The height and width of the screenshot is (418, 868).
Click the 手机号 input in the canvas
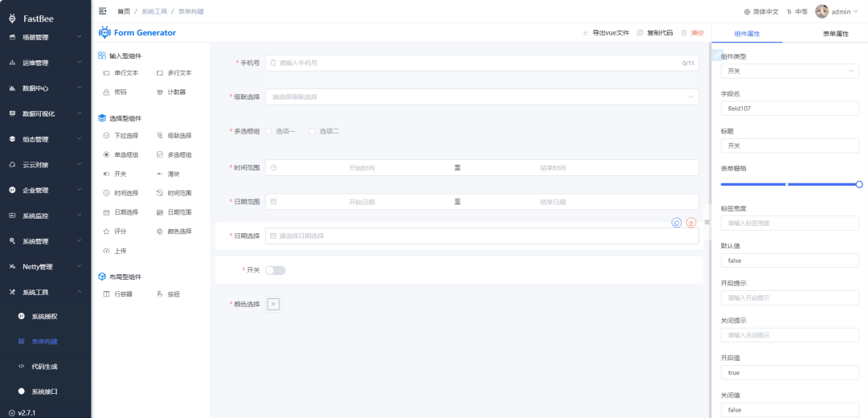tap(481, 64)
